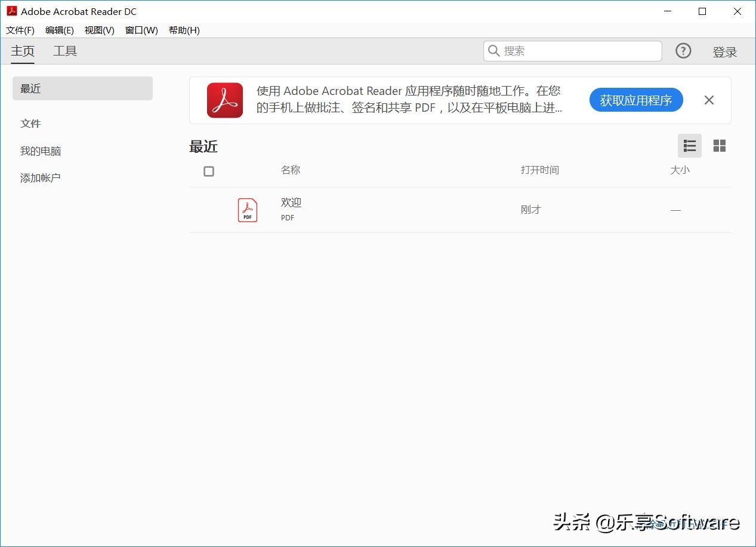The height and width of the screenshot is (547, 756).
Task: Select 最近 in the sidebar
Action: click(82, 88)
